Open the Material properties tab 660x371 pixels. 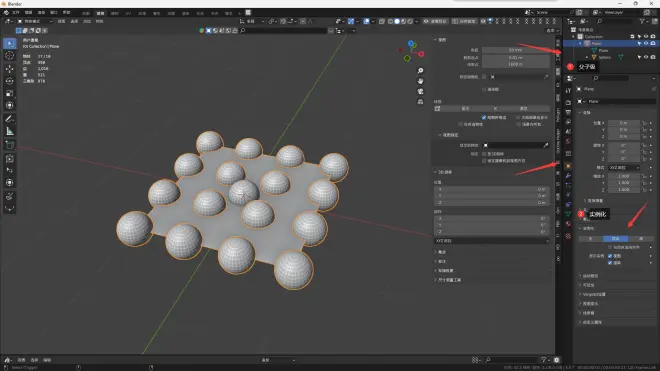pos(568,224)
